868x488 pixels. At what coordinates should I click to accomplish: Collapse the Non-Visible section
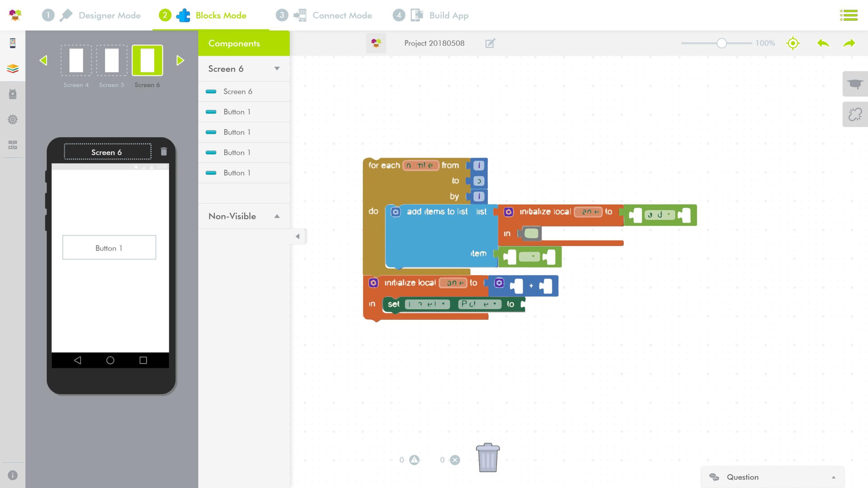277,216
